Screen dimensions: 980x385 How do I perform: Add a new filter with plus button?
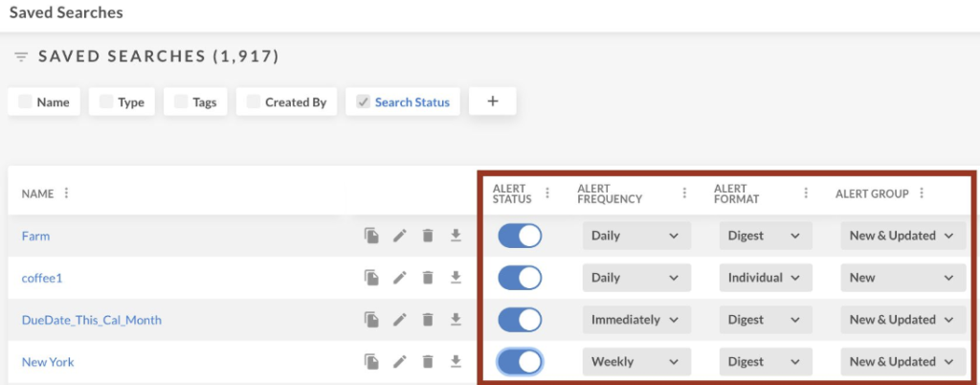click(493, 102)
